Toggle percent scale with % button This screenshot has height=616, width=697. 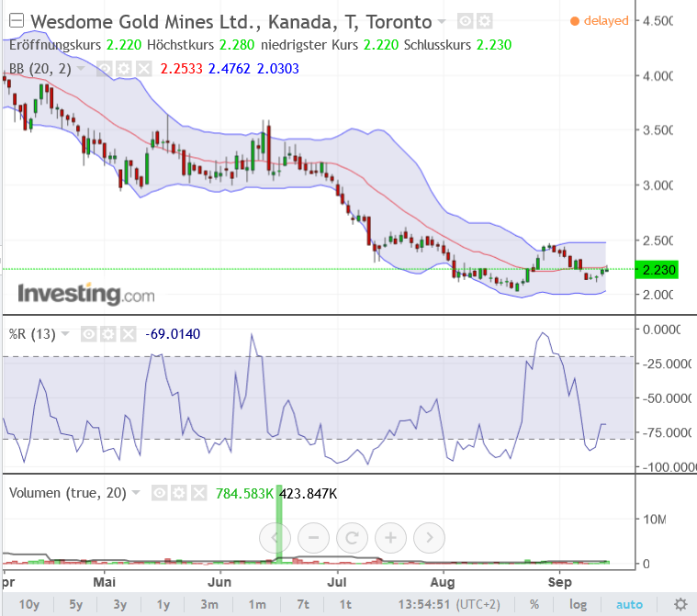click(x=534, y=604)
